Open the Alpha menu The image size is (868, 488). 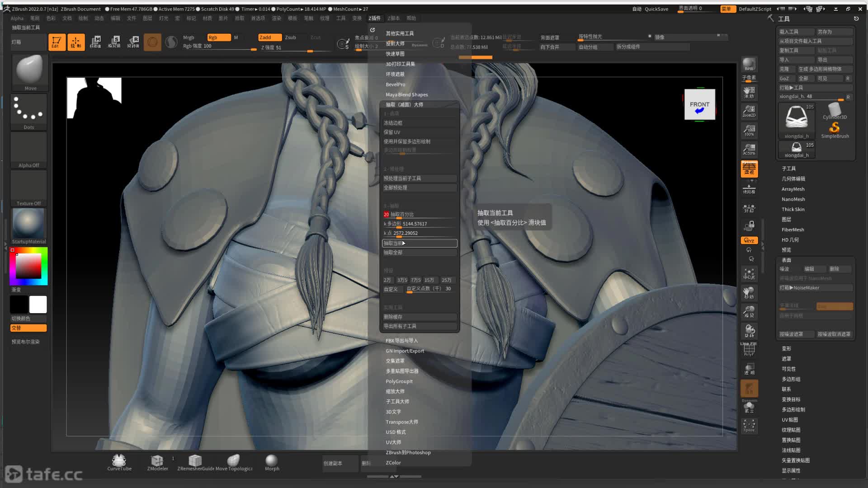tap(17, 19)
